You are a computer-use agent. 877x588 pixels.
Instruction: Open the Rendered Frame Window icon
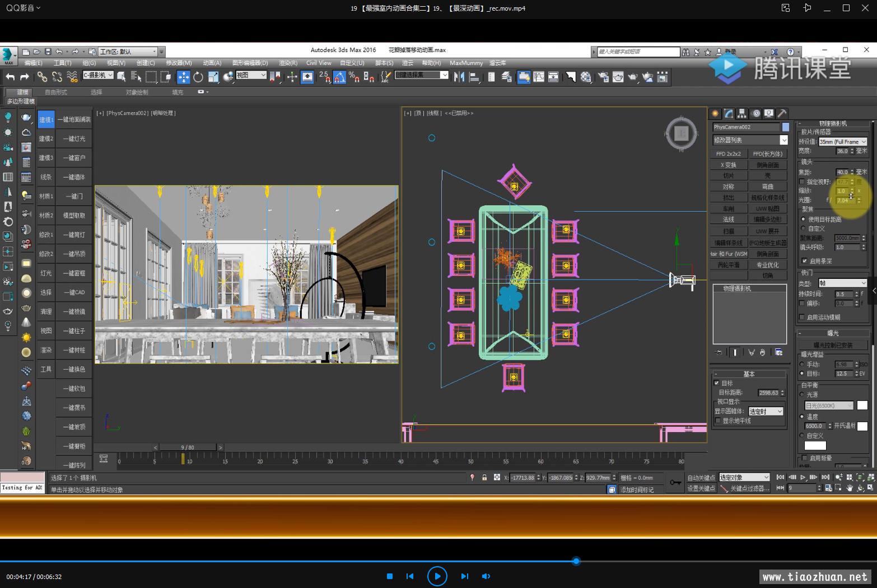[x=618, y=77]
